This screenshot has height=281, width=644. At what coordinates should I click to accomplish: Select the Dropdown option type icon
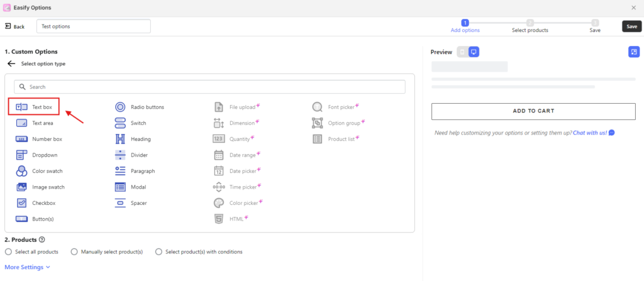point(21,155)
